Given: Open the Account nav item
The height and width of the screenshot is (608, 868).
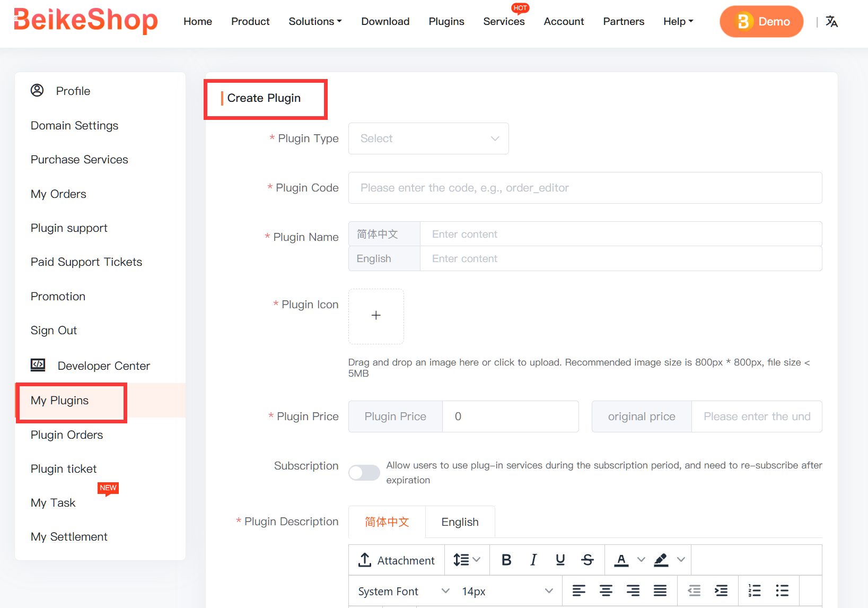Looking at the screenshot, I should click(564, 21).
